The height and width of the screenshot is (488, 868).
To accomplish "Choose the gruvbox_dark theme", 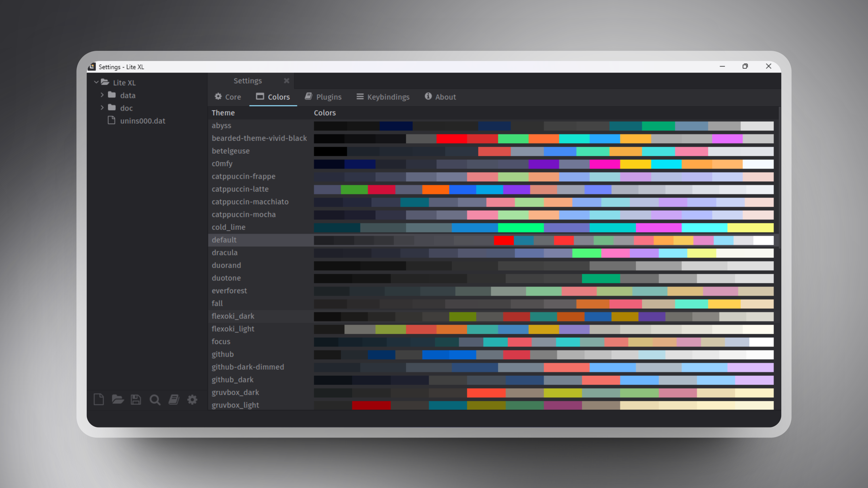I will [235, 392].
